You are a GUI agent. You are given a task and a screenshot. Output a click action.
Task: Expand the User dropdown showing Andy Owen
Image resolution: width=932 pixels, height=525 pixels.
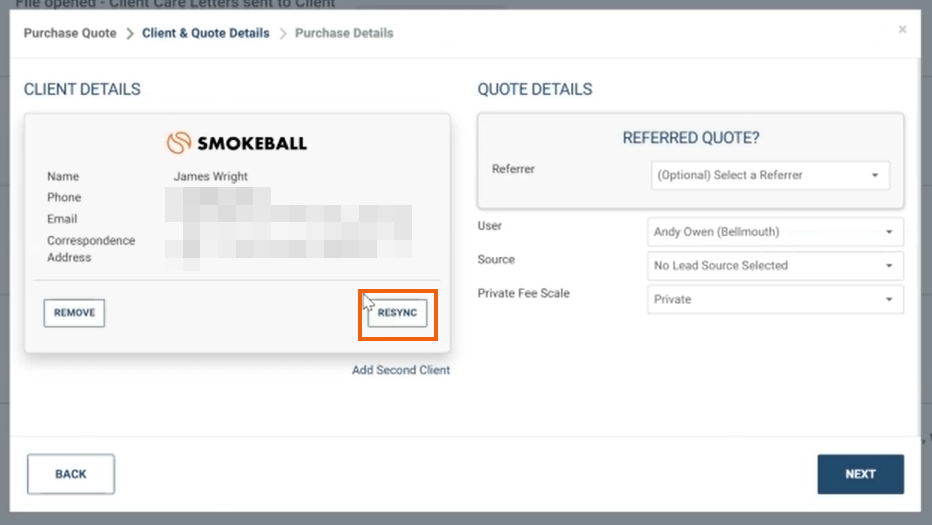[775, 232]
